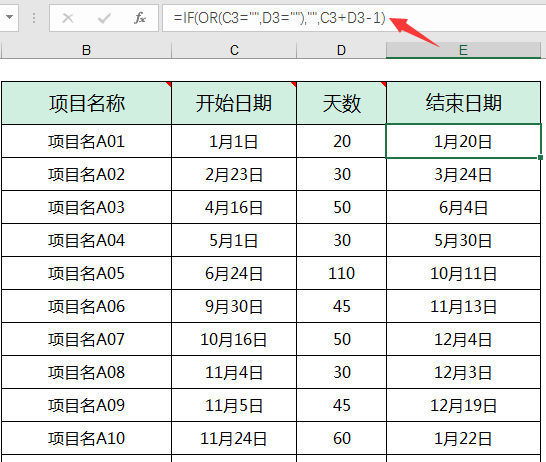The image size is (546, 462).
Task: Select column C header
Action: point(234,50)
